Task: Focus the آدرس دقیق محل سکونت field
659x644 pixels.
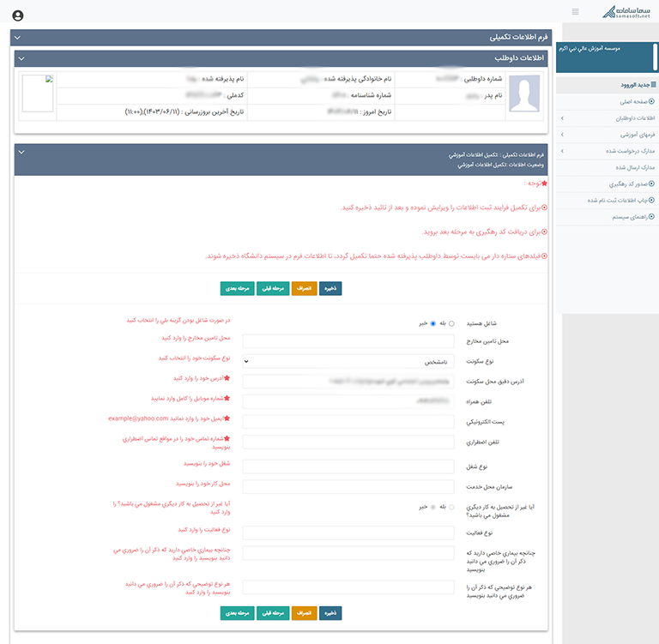Action: tap(348, 382)
